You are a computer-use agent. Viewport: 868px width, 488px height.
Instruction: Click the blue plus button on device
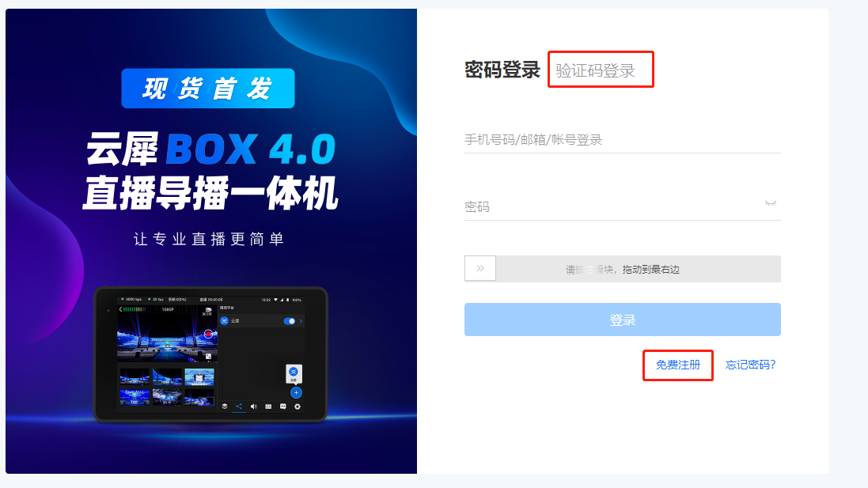point(296,393)
